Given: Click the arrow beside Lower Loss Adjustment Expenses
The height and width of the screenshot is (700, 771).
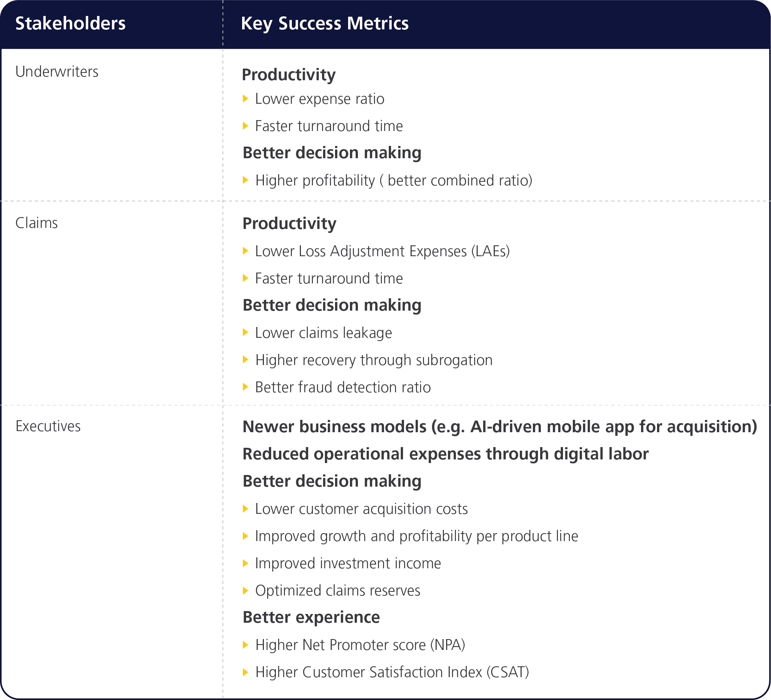Looking at the screenshot, I should [245, 251].
